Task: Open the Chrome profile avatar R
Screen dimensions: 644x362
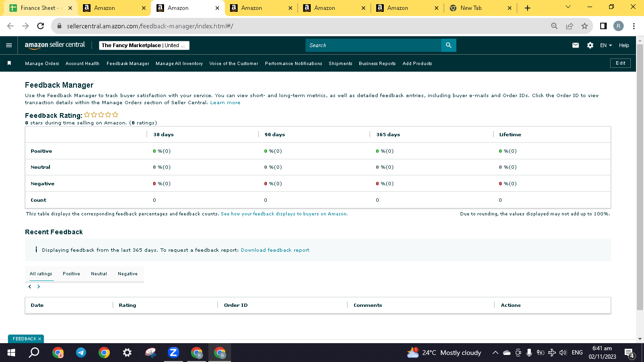Action: 619,26
